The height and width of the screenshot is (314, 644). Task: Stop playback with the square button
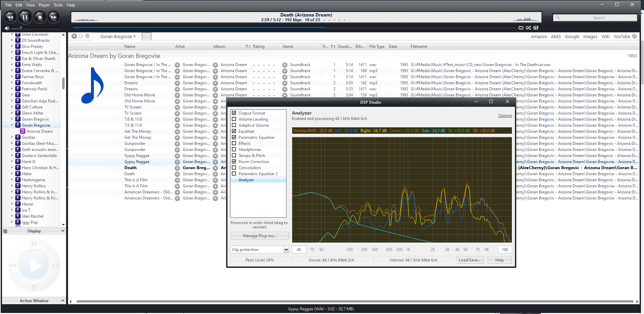point(40,17)
